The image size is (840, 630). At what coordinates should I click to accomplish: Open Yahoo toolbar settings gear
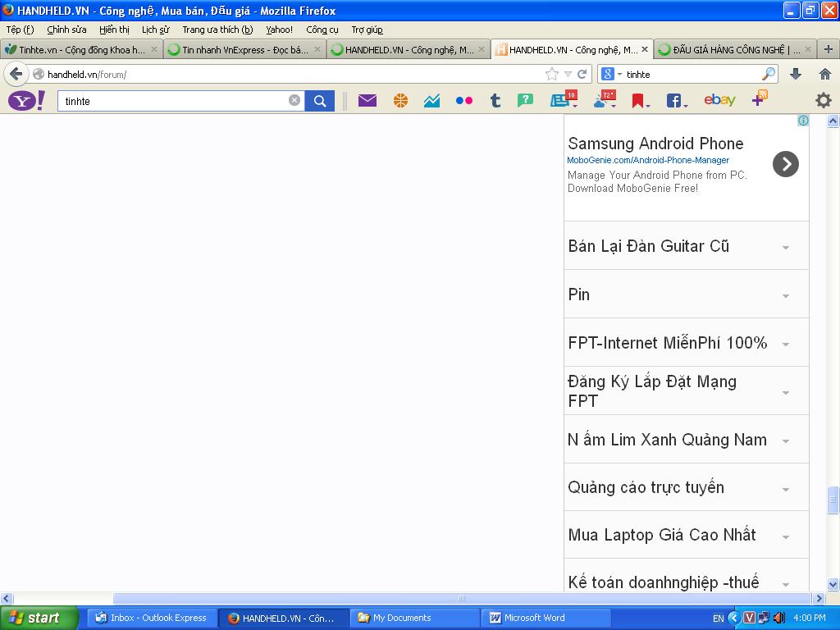pos(823,100)
